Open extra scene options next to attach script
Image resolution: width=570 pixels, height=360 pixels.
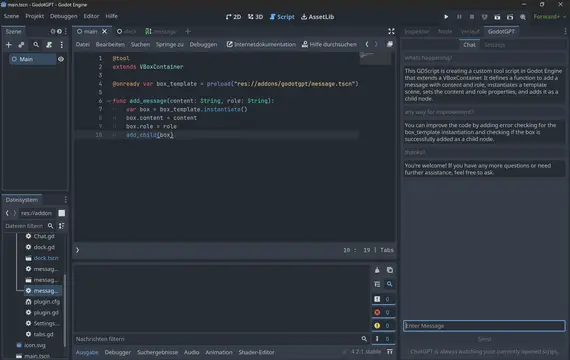coord(61,45)
